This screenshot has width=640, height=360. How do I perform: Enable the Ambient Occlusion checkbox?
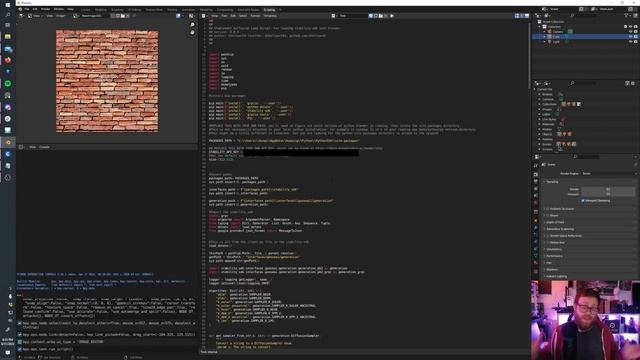548,209
